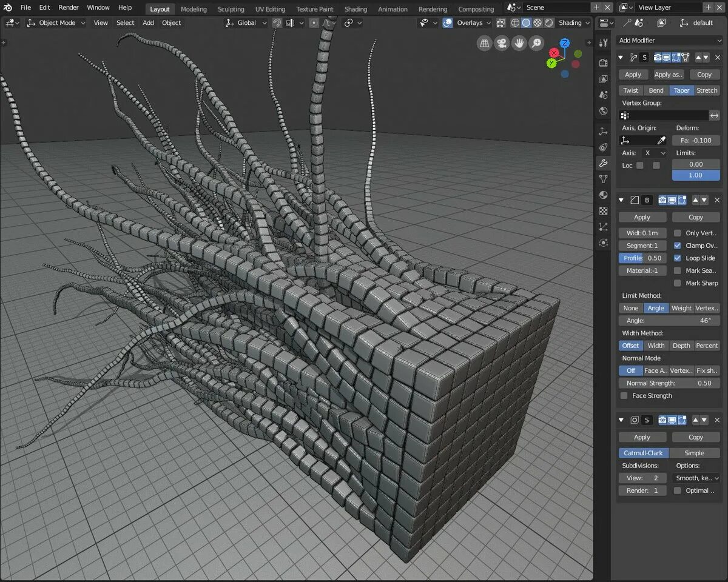Image resolution: width=728 pixels, height=582 pixels.
Task: Enable the Only Vertices checkbox
Action: pos(678,233)
